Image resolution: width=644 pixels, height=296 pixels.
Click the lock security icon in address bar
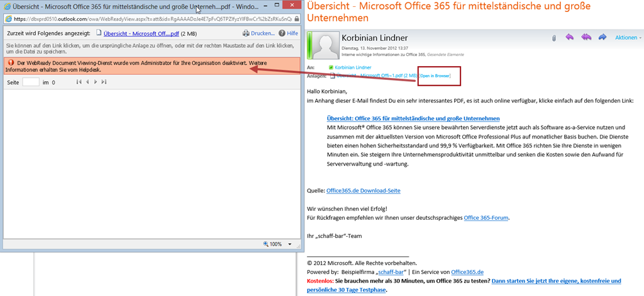click(x=297, y=19)
